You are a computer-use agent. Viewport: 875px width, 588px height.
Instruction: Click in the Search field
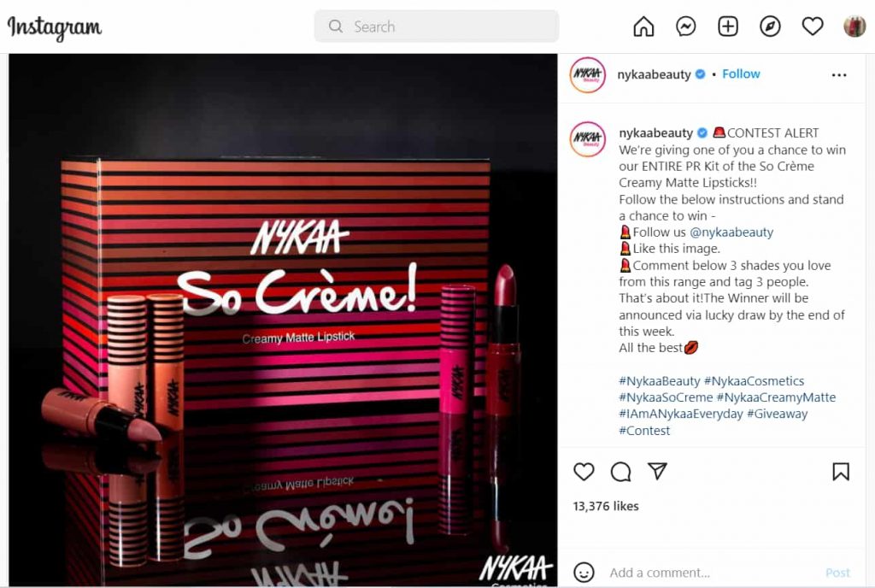[x=437, y=26]
